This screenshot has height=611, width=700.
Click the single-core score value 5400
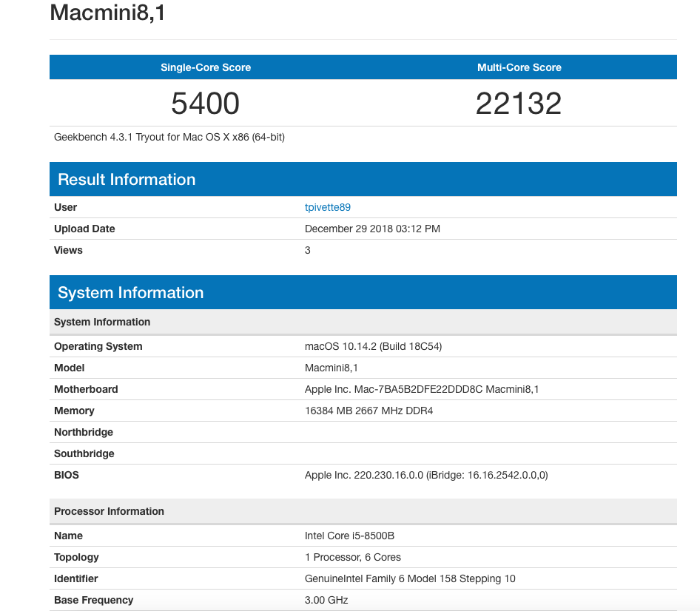tap(206, 104)
